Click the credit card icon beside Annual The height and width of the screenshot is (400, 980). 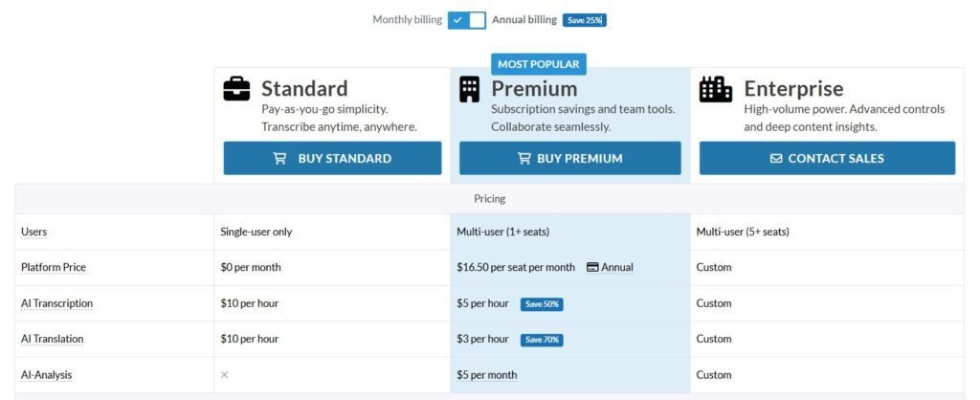(x=592, y=267)
